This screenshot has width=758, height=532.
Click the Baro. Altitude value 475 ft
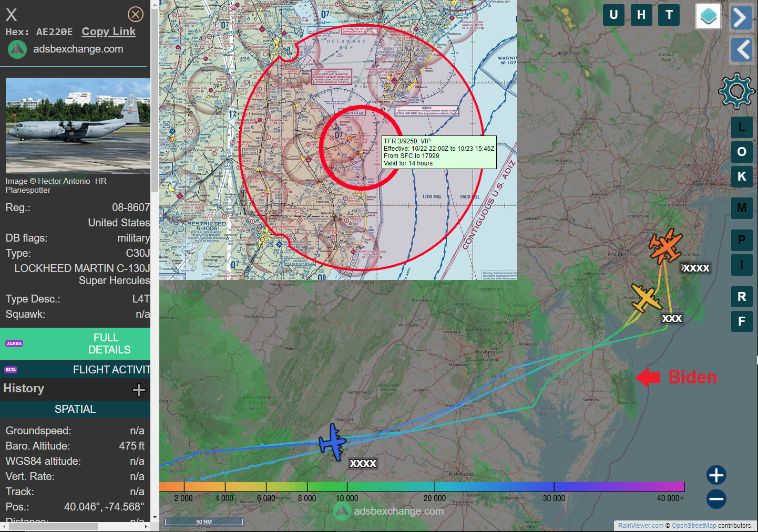click(x=131, y=446)
